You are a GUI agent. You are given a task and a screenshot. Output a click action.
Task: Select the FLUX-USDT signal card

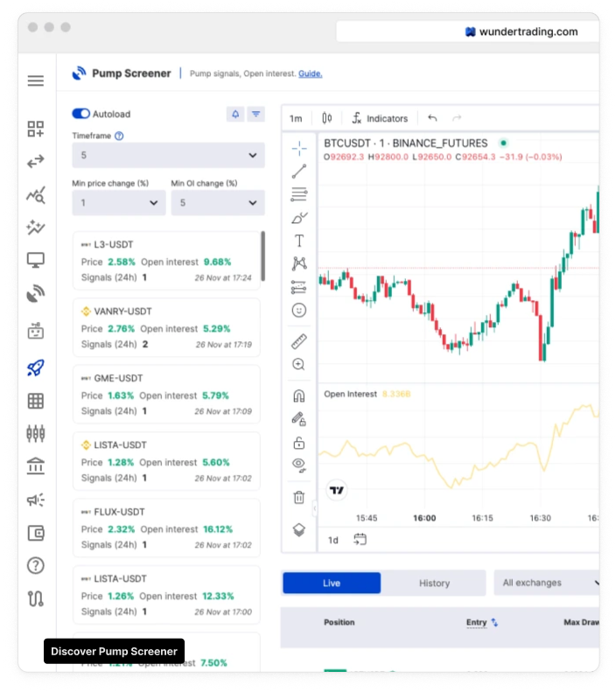[x=166, y=528]
